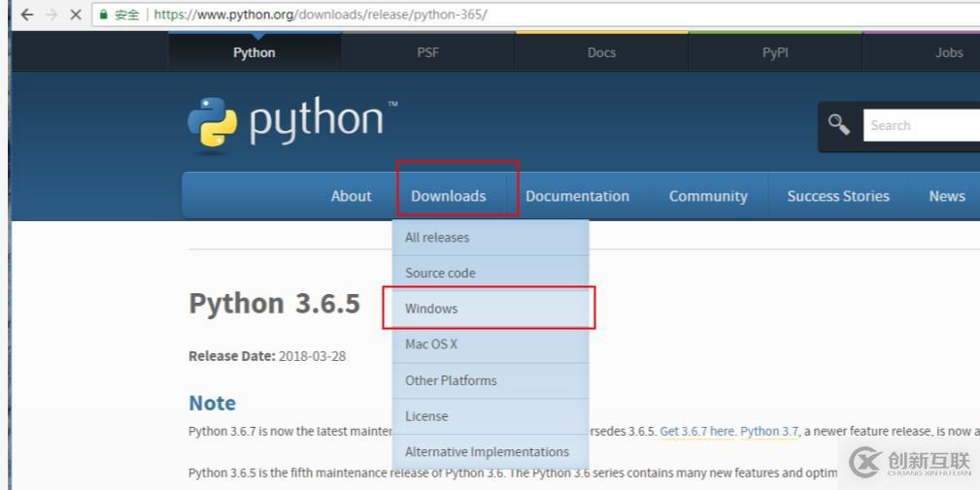Image resolution: width=980 pixels, height=490 pixels.
Task: Click the '安全' secure label
Action: (x=127, y=15)
